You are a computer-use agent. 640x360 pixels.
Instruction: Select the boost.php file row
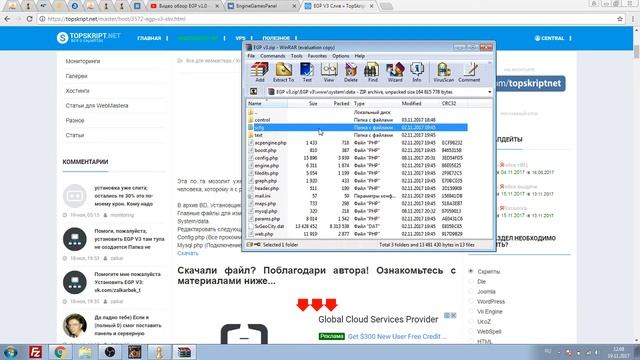point(357,150)
